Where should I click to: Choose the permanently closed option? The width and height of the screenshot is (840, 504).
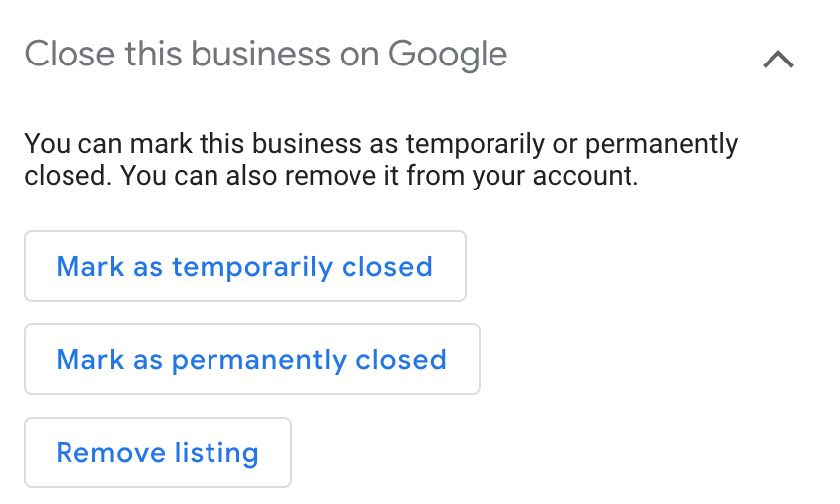pos(251,360)
